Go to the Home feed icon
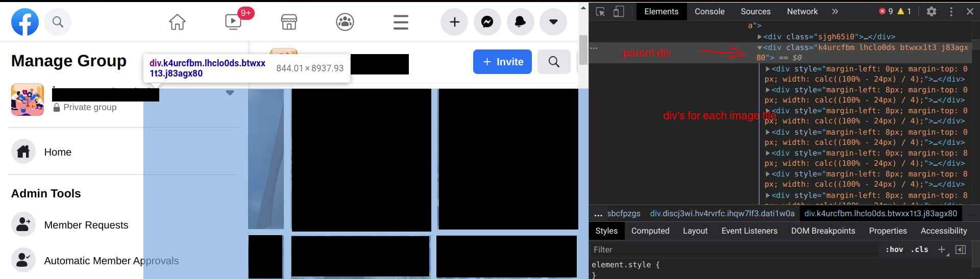The width and height of the screenshot is (980, 279). pyautogui.click(x=177, y=22)
